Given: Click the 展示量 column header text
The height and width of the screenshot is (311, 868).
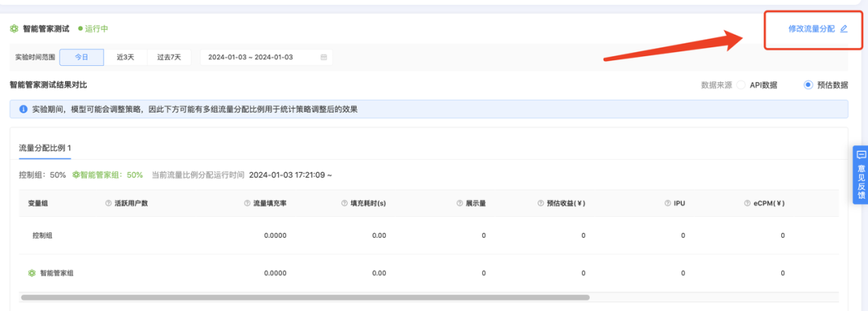Looking at the screenshot, I should coord(476,203).
